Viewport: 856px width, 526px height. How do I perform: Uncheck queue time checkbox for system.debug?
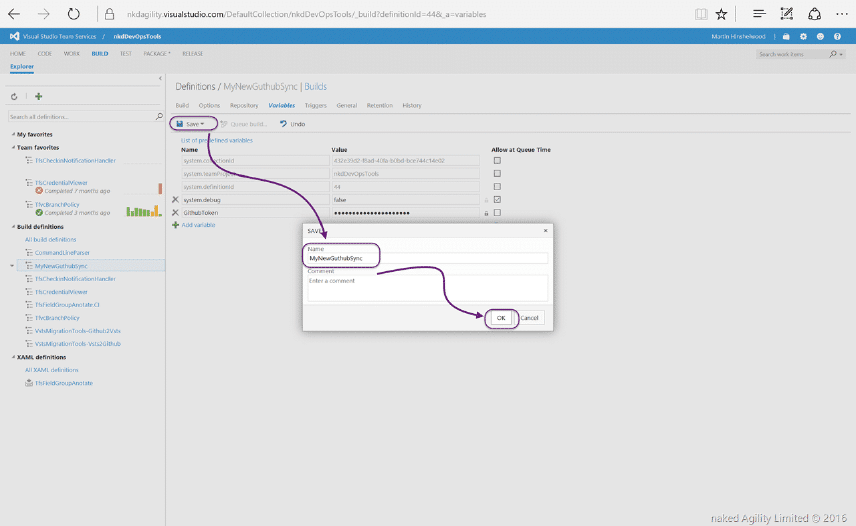(497, 200)
